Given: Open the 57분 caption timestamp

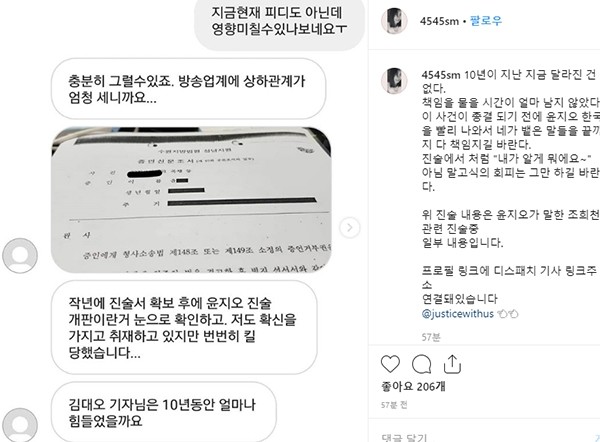Looking at the screenshot, I should pyautogui.click(x=431, y=337).
